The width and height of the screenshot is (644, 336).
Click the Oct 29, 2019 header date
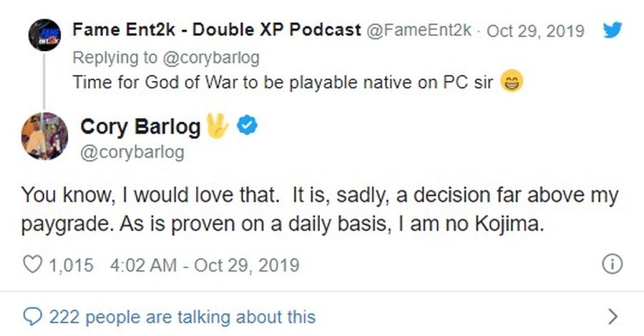(535, 31)
